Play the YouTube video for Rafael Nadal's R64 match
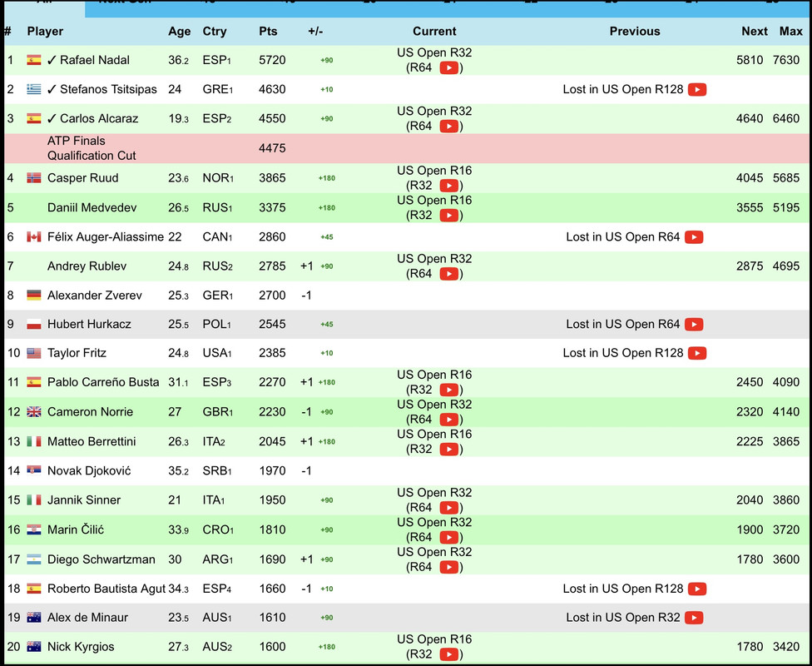 (448, 68)
